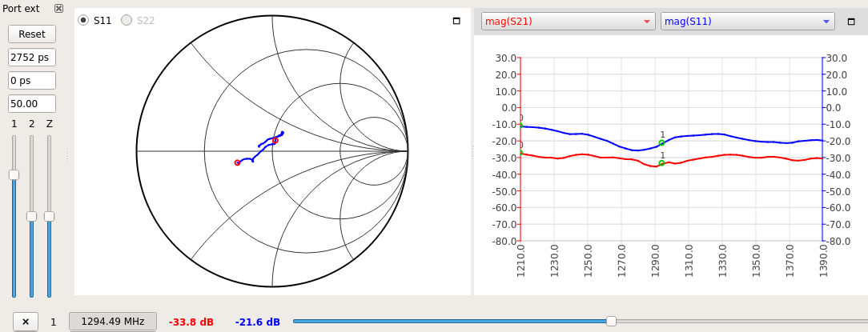
Task: Adjust the port 1 vertical slider handle
Action: [14, 175]
